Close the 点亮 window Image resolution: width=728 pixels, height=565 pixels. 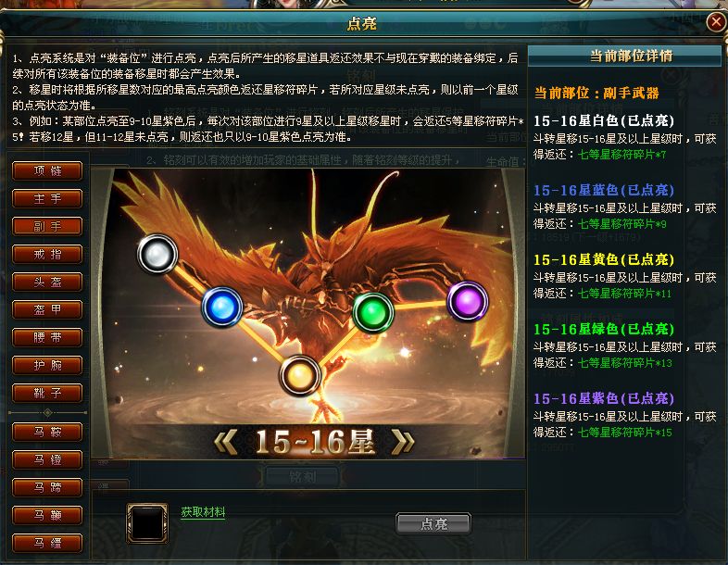716,22
